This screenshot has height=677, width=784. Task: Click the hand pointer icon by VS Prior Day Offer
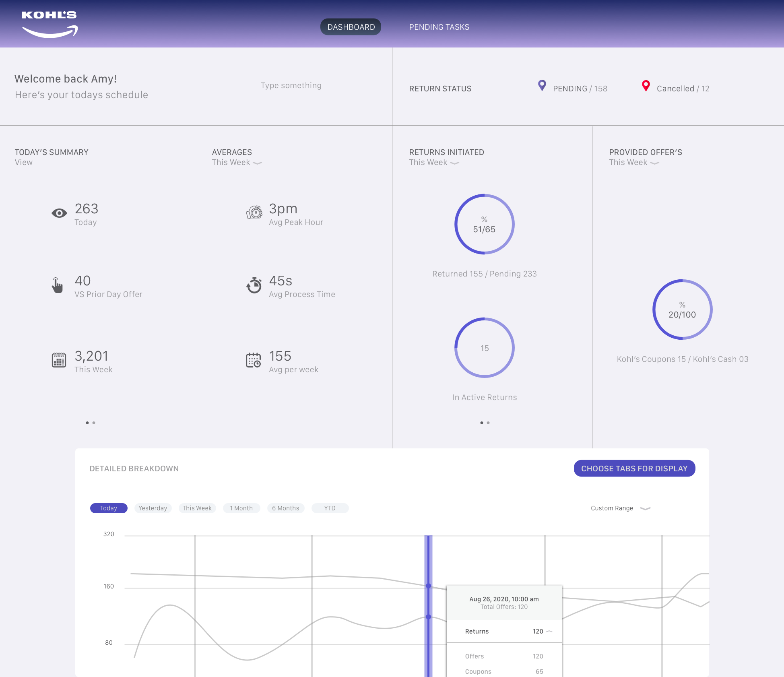click(58, 285)
